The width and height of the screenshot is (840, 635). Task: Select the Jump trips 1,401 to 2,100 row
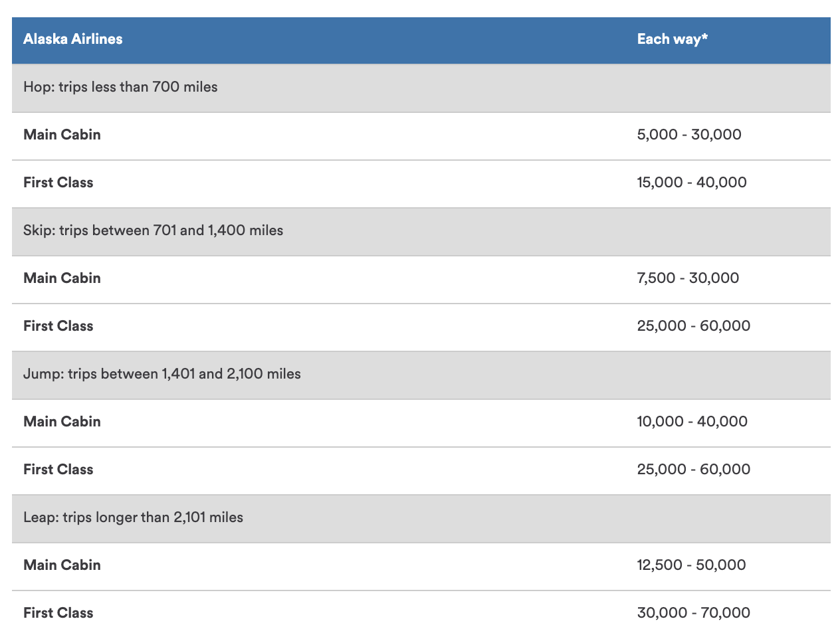pos(161,374)
